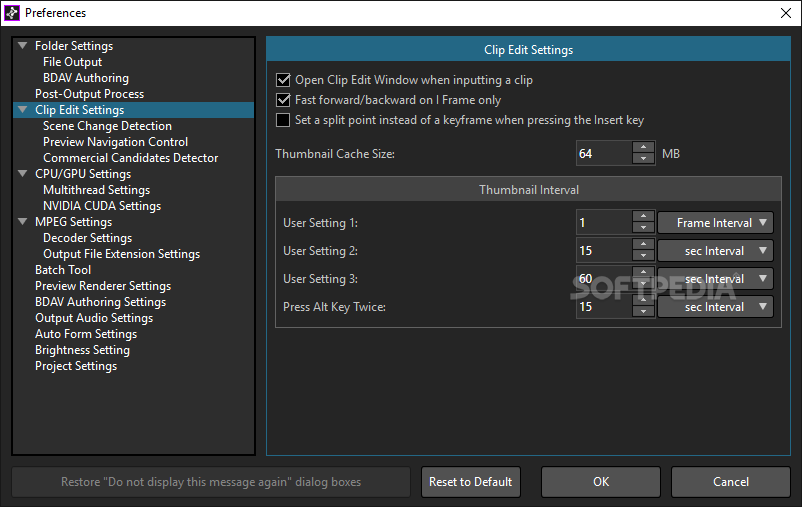Select BDAV Authoring in the tree

[x=86, y=78]
